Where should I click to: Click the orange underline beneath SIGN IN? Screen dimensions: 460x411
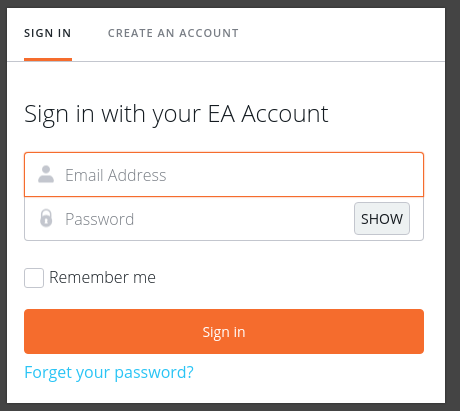48,60
